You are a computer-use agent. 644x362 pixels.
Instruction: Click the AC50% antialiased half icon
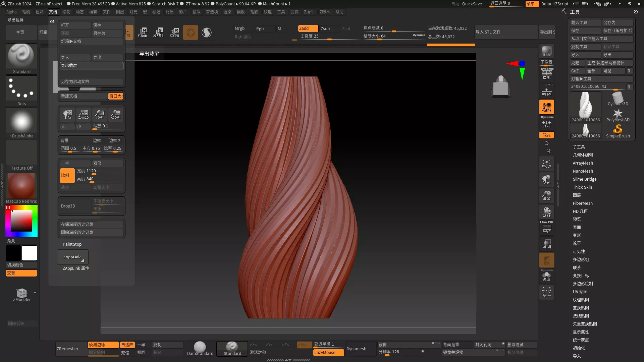tap(116, 114)
